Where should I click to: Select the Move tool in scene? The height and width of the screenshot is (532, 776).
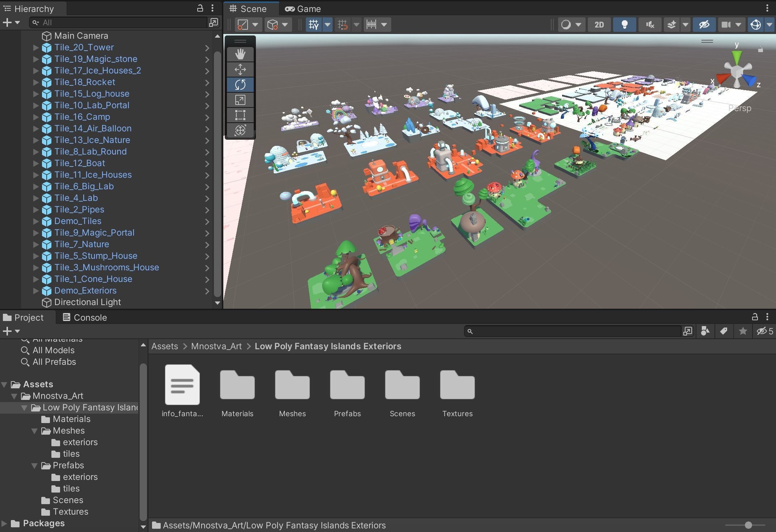(x=240, y=69)
